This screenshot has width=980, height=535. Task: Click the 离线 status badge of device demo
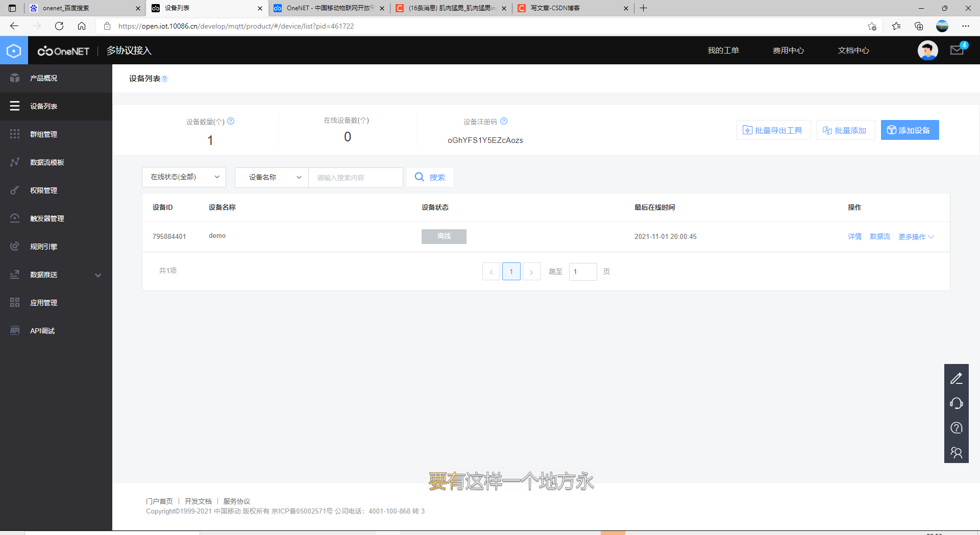pyautogui.click(x=444, y=236)
